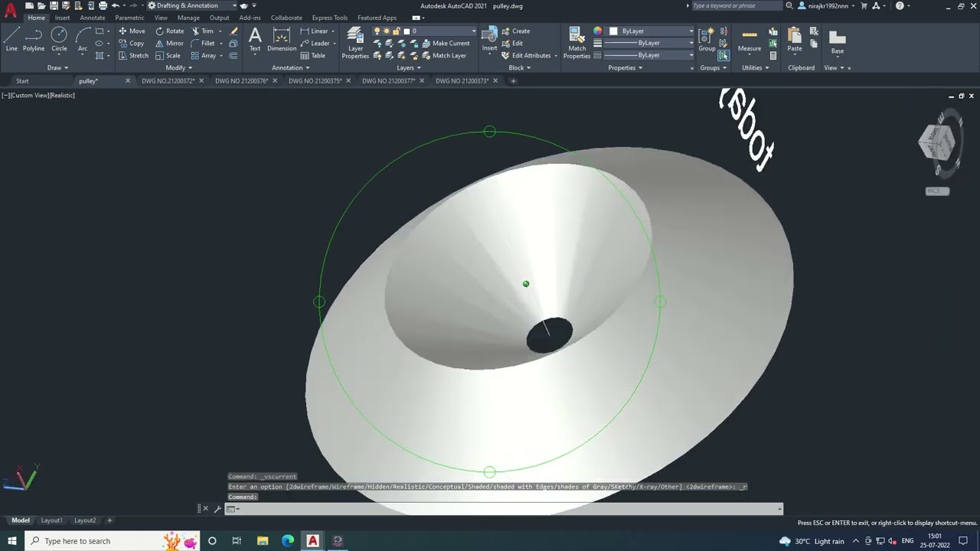Insert a Table annotation

313,56
